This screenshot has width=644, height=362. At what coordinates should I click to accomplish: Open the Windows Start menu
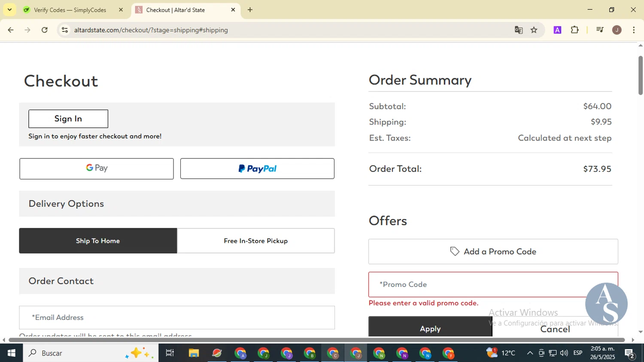[x=12, y=353]
